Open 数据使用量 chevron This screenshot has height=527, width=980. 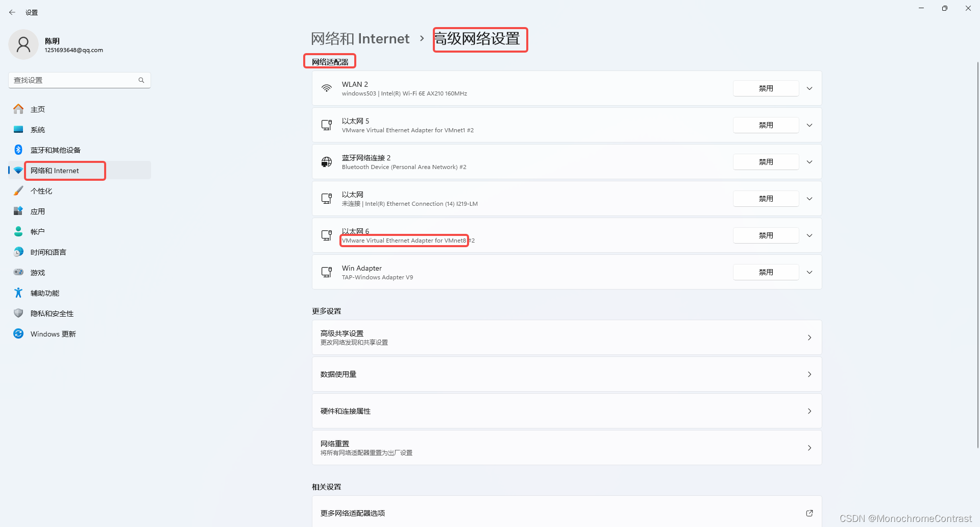810,374
